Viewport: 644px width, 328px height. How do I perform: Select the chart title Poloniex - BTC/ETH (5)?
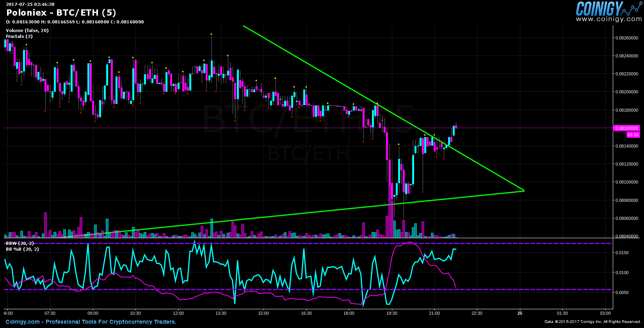(x=61, y=13)
